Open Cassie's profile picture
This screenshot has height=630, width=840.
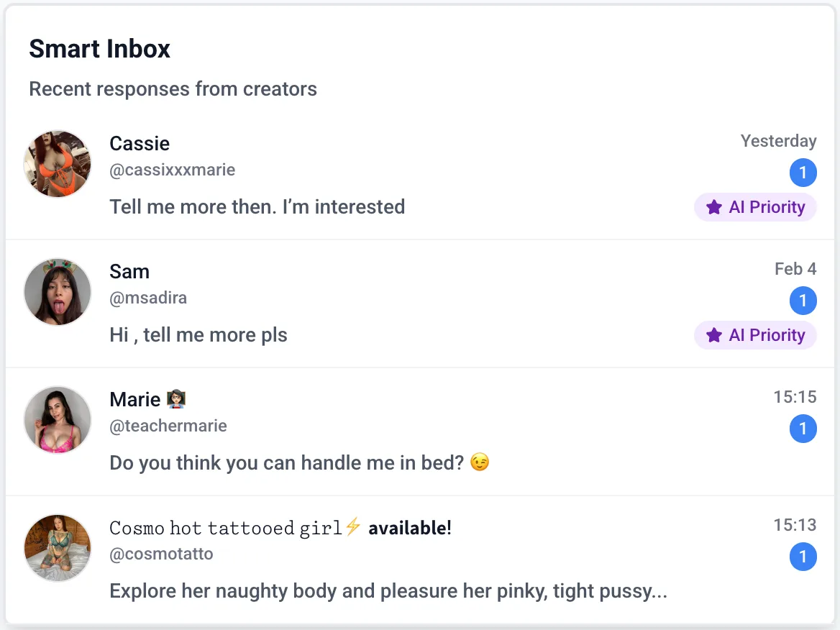58,163
